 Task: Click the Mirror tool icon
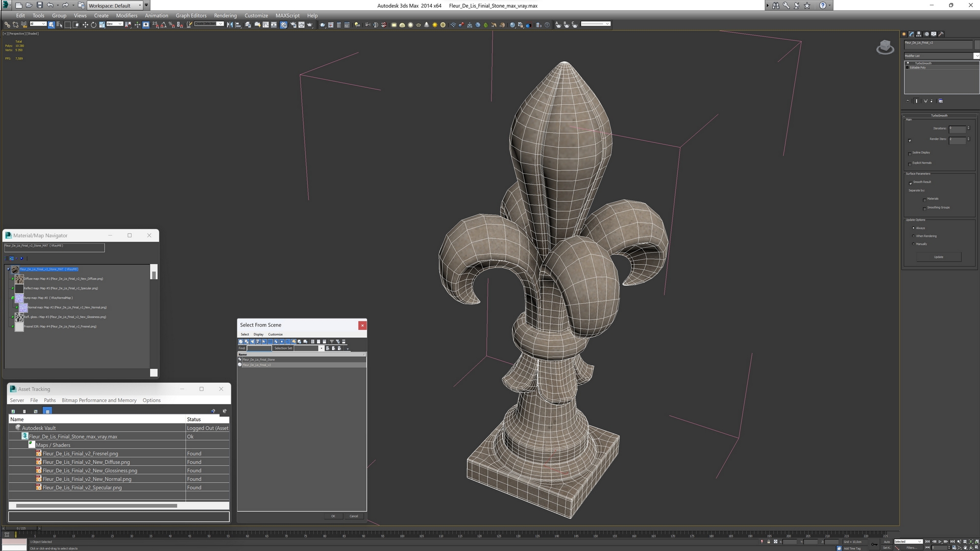pyautogui.click(x=230, y=24)
